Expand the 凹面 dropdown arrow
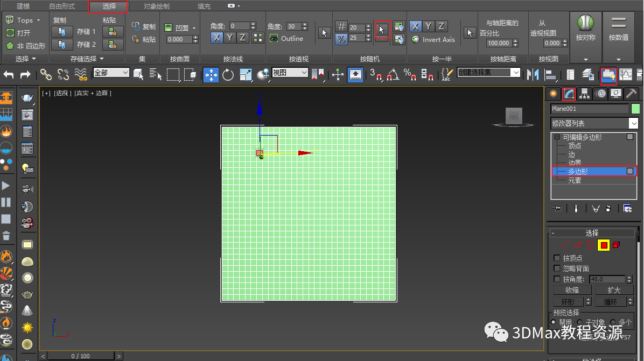The width and height of the screenshot is (644, 361). click(194, 29)
